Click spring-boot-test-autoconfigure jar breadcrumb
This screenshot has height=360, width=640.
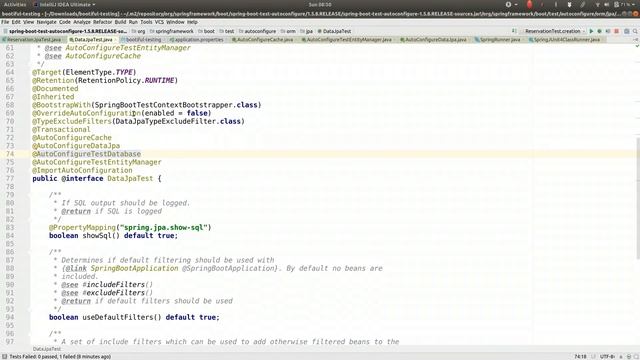[x=65, y=31]
